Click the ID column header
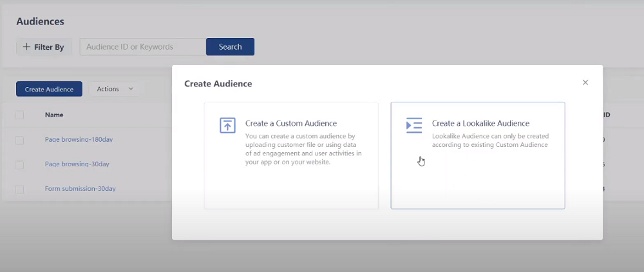Screen dimensions: 644x272 [x=606, y=115]
